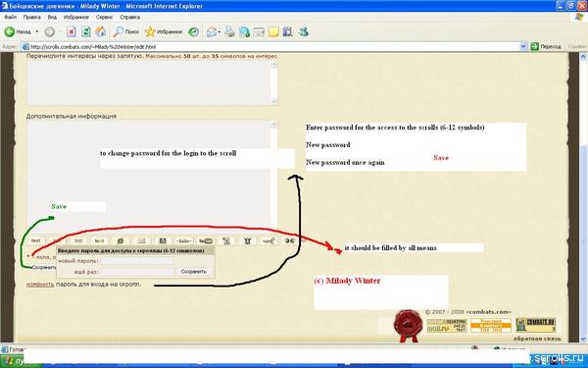This screenshot has height=368, width=588.
Task: Click the page scrollbar down arrow
Action: [583, 339]
